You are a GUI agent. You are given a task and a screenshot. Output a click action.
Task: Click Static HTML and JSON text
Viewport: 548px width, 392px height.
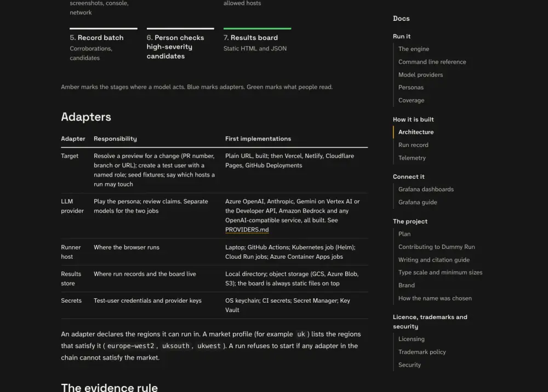tap(255, 49)
